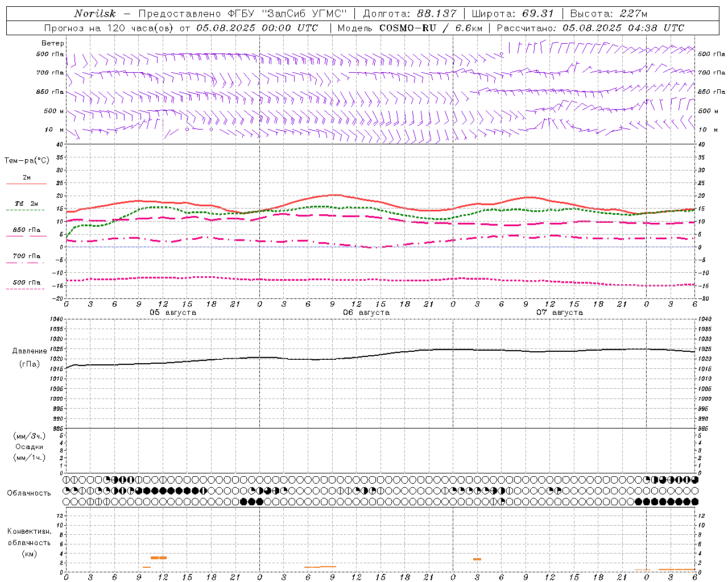Click the dashed line sample under the 700 гПа legend

coord(25,263)
